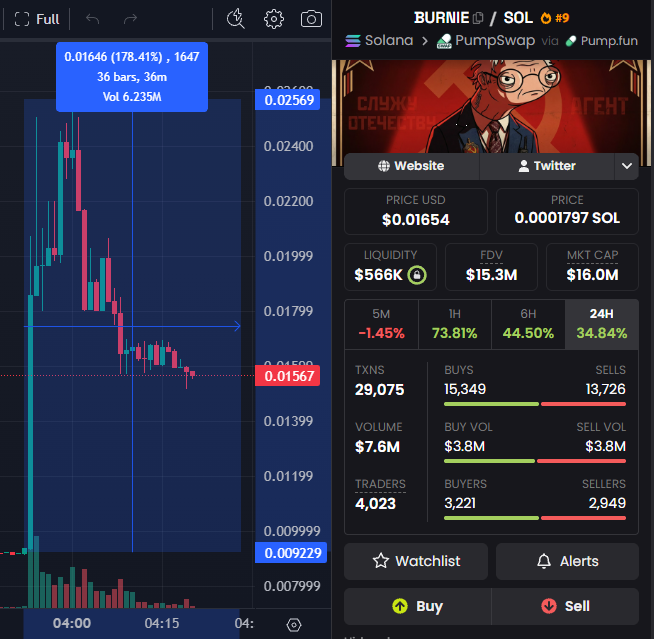Click the Buy button
Image resolution: width=654 pixels, height=639 pixels.
click(x=418, y=606)
